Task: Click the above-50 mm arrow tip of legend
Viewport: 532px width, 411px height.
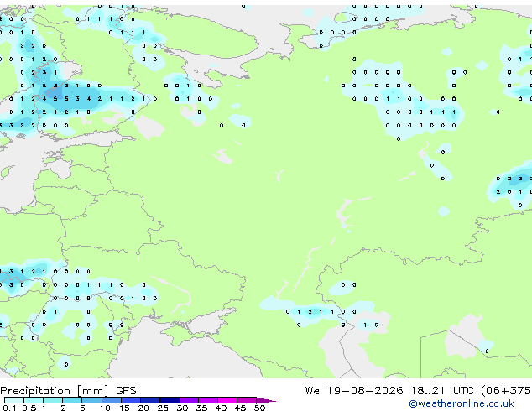Action: 266,400
